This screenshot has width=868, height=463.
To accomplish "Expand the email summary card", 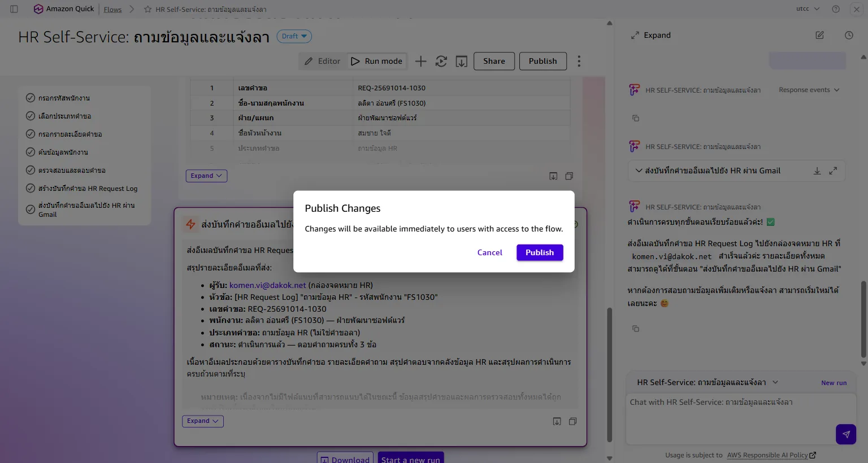I will tap(203, 421).
